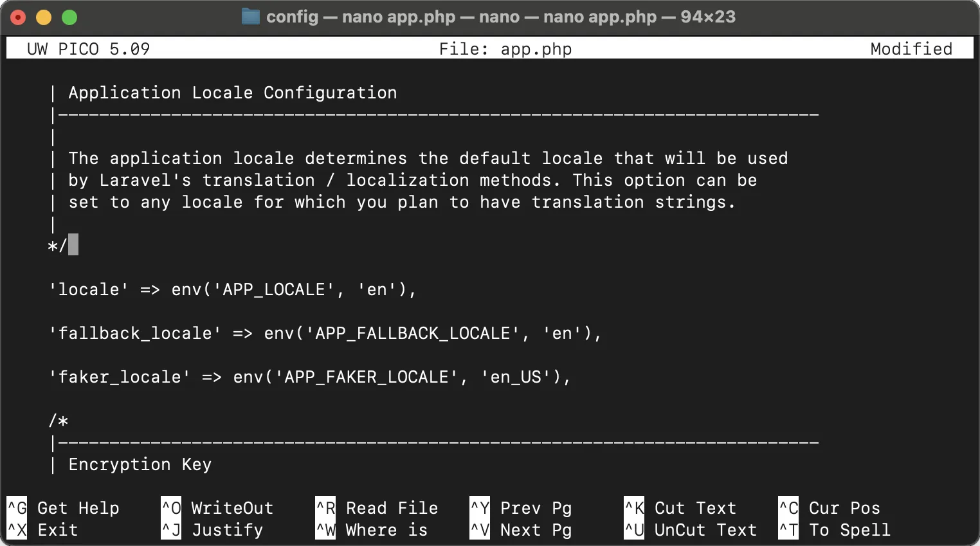
Task: Click ^V Next Pg shortcut
Action: 521,530
